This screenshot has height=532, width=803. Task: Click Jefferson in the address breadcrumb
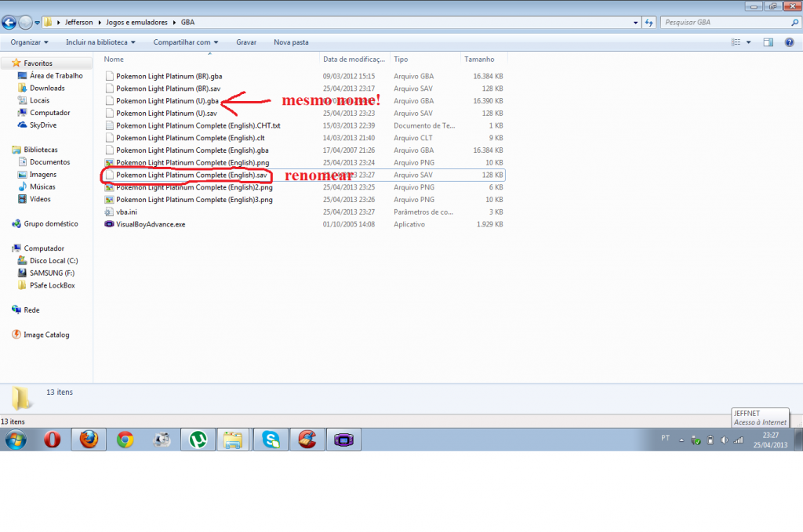coord(79,23)
